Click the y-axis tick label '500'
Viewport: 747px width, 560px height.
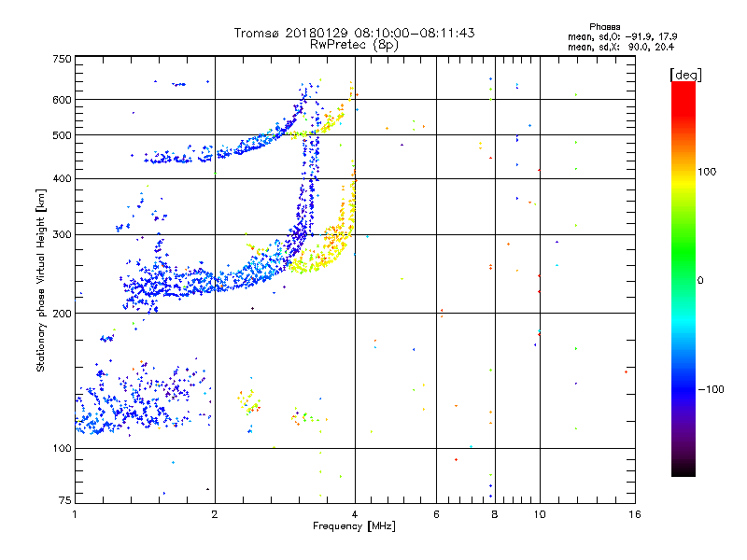click(x=62, y=135)
